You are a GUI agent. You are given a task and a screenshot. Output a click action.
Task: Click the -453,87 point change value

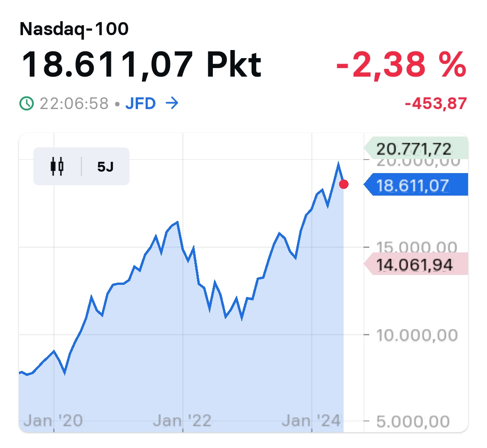436,104
